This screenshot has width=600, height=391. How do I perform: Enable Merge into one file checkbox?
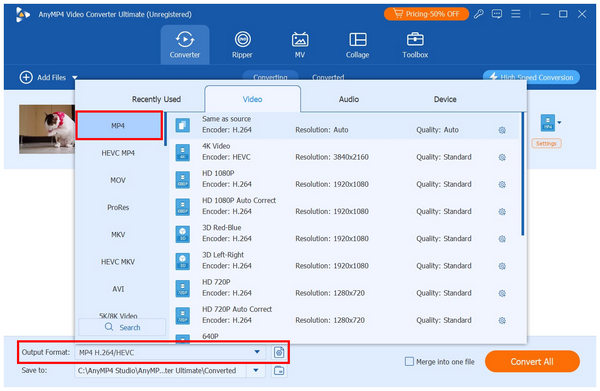pyautogui.click(x=409, y=362)
